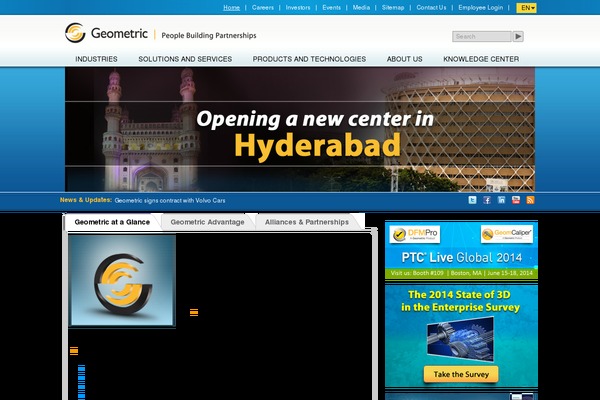Expand the Solutions and Services menu
The image size is (600, 400).
(184, 59)
